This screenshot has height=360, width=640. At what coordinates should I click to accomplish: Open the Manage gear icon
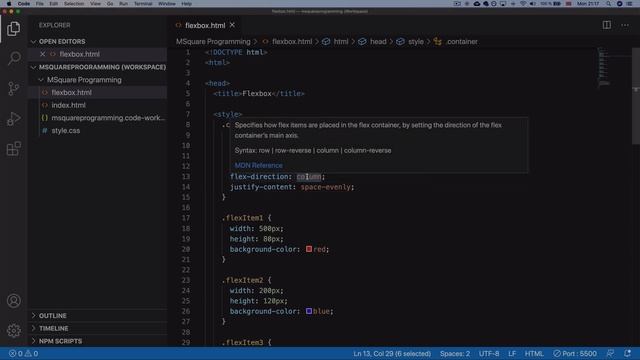[13, 330]
